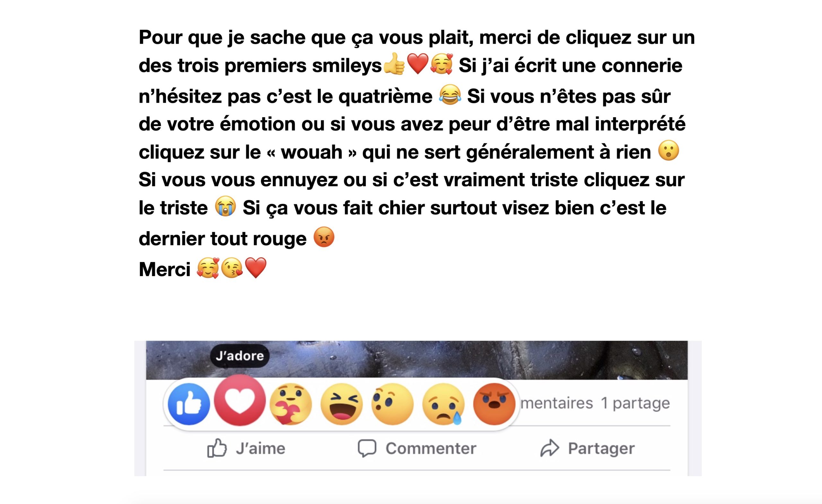Screen dimensions: 822x504
Task: Click the speech bubble icon beside Commenter
Action: (x=367, y=448)
